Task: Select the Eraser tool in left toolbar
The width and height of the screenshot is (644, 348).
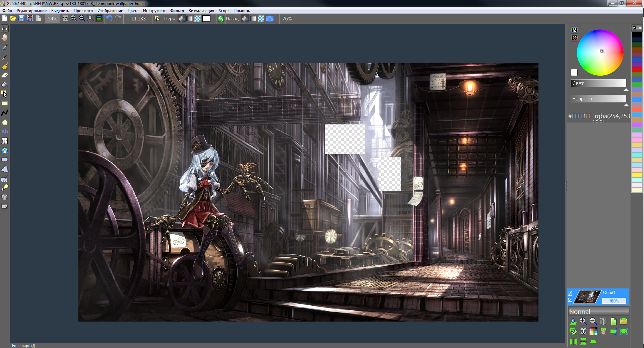Action: coord(5,75)
